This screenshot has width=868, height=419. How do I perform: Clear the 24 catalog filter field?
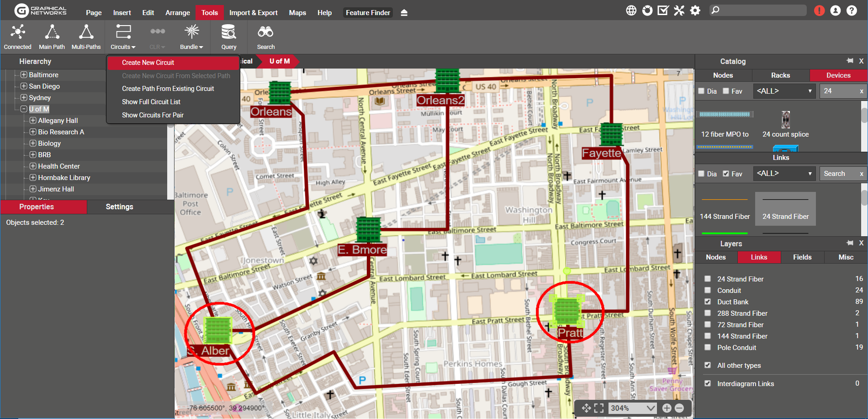pyautogui.click(x=862, y=91)
